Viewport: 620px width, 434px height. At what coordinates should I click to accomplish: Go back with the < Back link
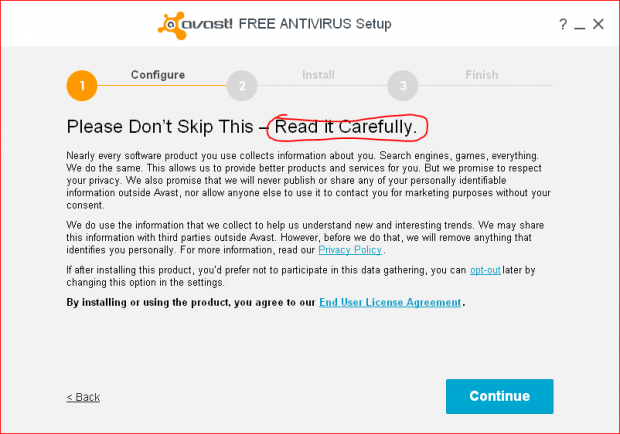pos(83,397)
